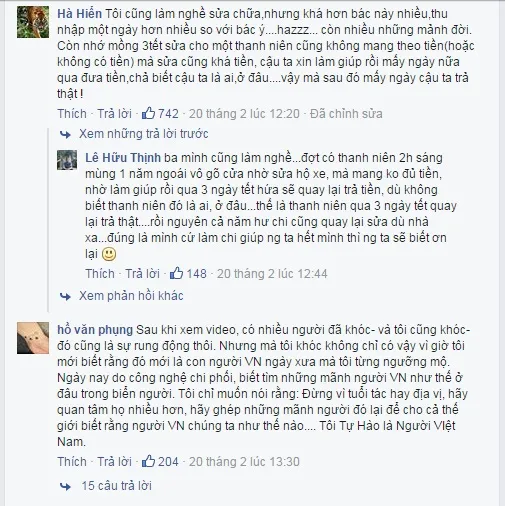Viewport: 505px width, 506px height.
Task: Click thumbs-up icon showing 148 likes
Action: pyautogui.click(x=176, y=273)
